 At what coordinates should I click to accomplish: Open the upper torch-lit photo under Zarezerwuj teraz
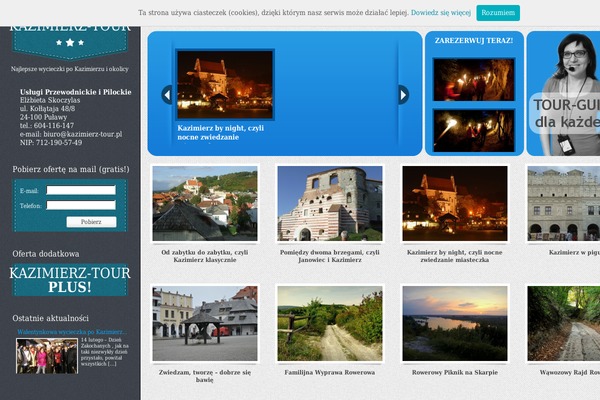tap(474, 80)
